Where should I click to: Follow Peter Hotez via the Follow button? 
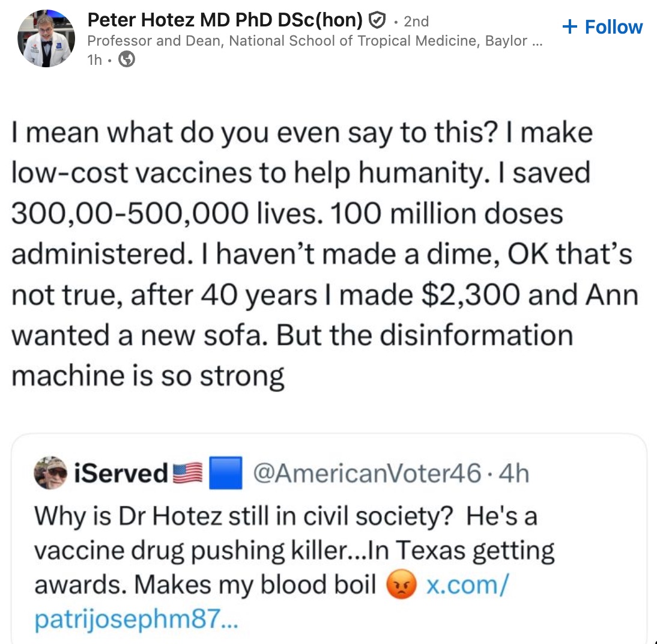point(602,26)
